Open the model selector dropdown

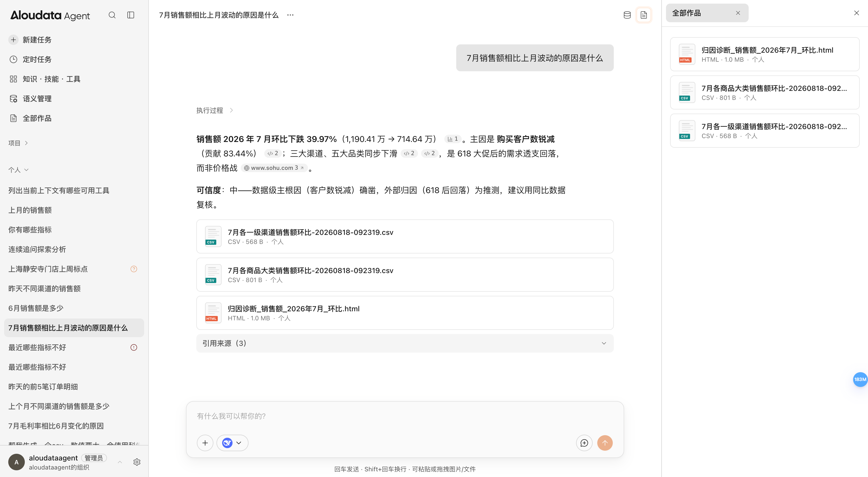[233, 443]
